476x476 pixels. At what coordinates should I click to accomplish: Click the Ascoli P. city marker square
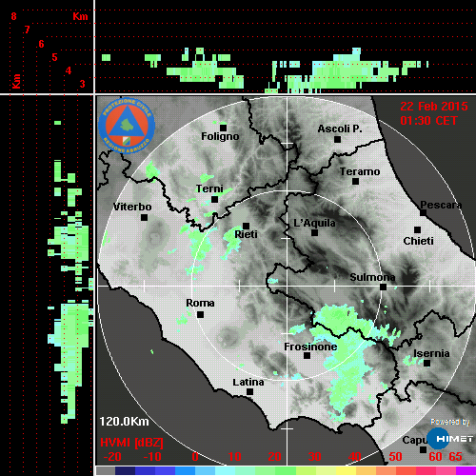click(x=338, y=139)
